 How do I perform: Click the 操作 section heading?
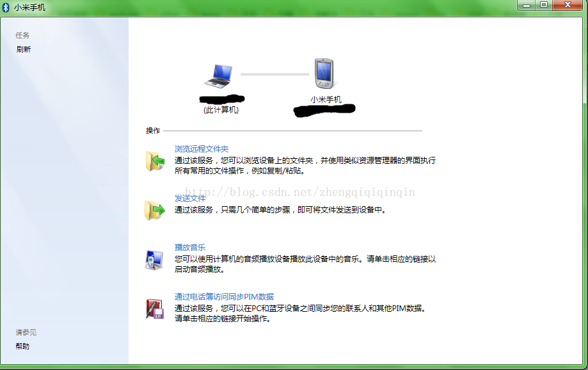coord(153,131)
